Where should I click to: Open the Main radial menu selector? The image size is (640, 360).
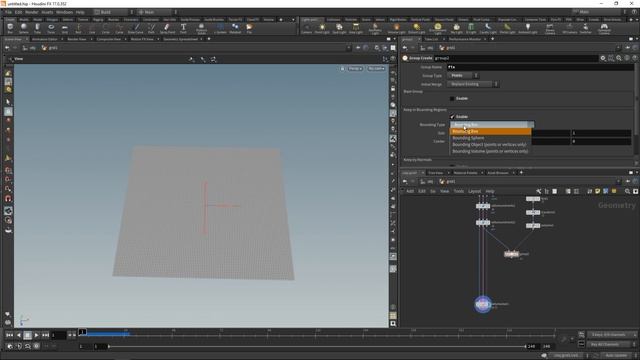(157, 12)
